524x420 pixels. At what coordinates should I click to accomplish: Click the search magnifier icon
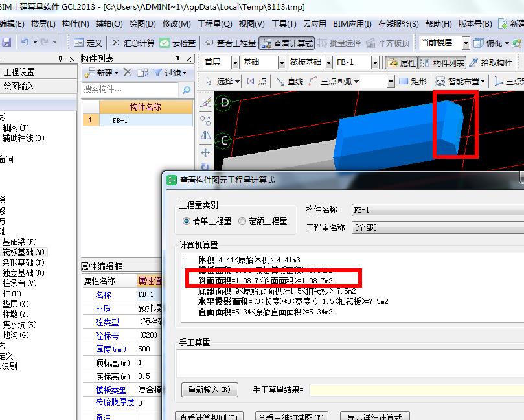[x=186, y=89]
